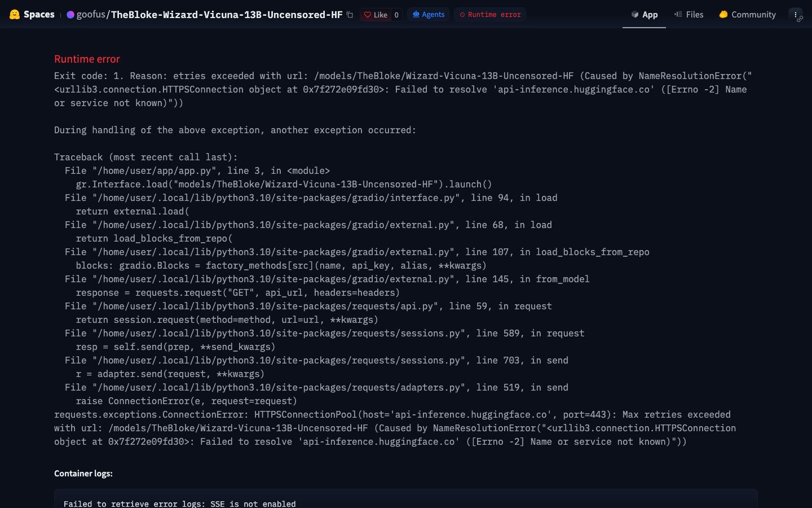This screenshot has width=812, height=508.
Task: Click the interface.py line 94 traceback entry
Action: pyautogui.click(x=311, y=198)
